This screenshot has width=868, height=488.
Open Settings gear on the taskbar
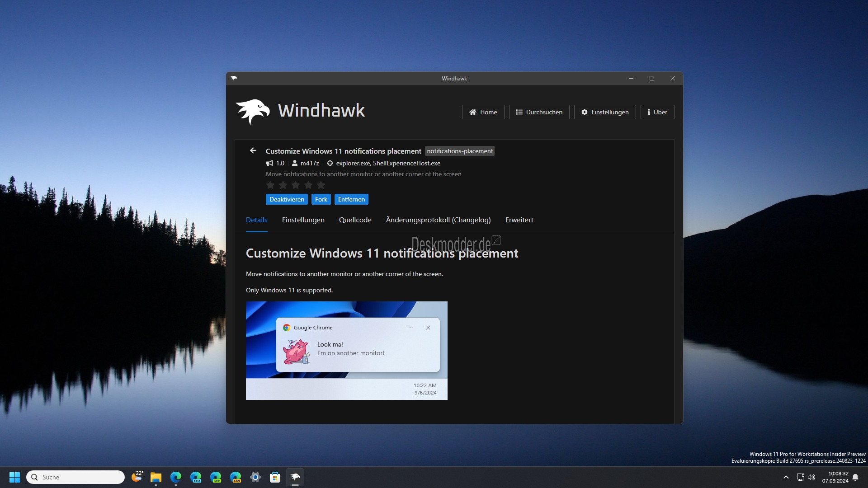coord(255,477)
